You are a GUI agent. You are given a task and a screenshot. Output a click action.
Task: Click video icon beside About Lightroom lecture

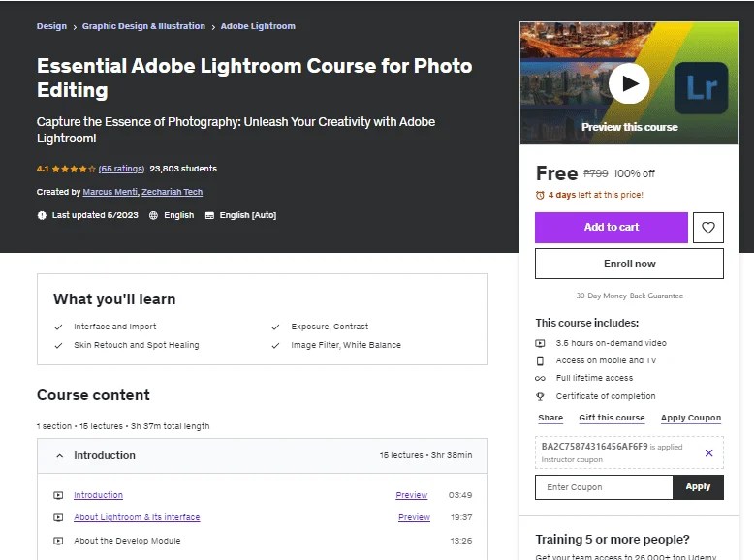pyautogui.click(x=58, y=517)
